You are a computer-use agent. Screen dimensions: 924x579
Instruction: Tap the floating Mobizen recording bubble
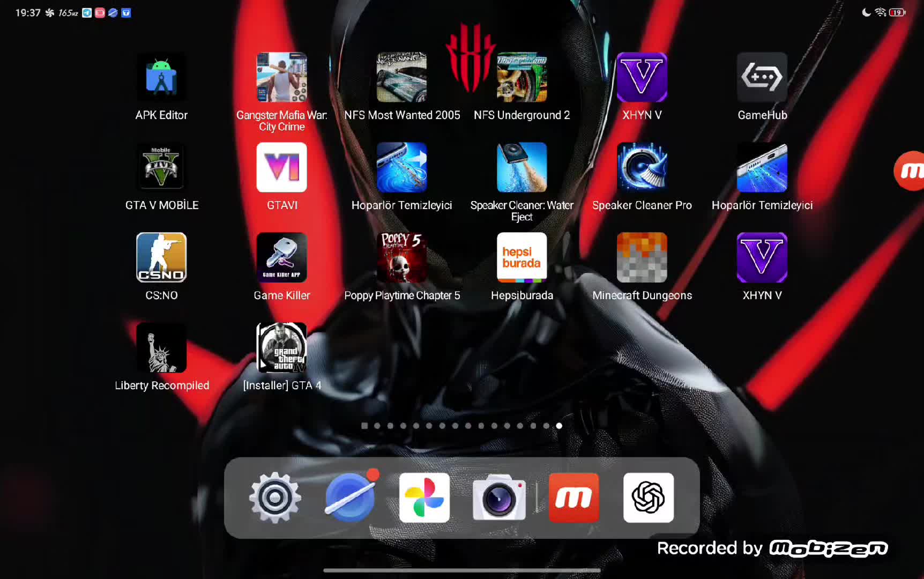[x=910, y=171]
